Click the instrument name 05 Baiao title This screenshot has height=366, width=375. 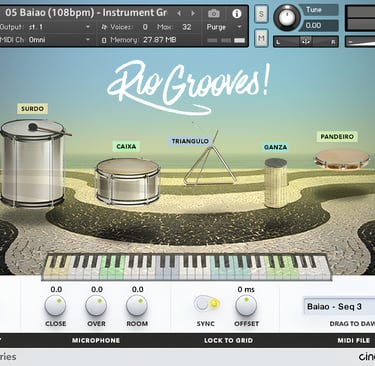(86, 13)
